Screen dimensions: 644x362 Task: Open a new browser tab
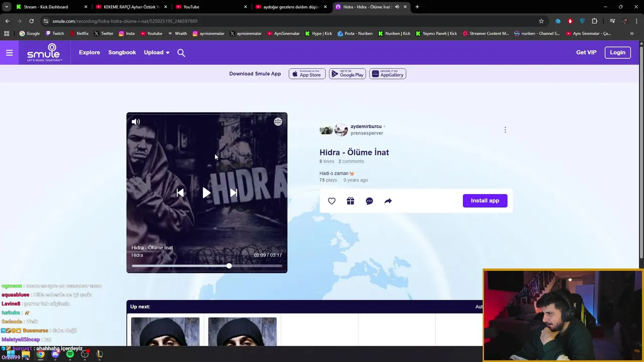417,7
